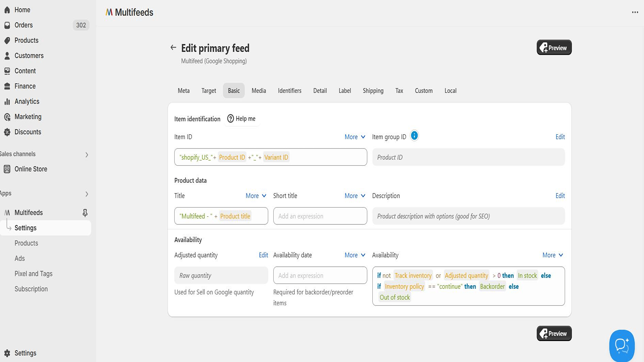Screen dimensions: 644x362
Task: Open Availability More dropdown
Action: coord(553,255)
